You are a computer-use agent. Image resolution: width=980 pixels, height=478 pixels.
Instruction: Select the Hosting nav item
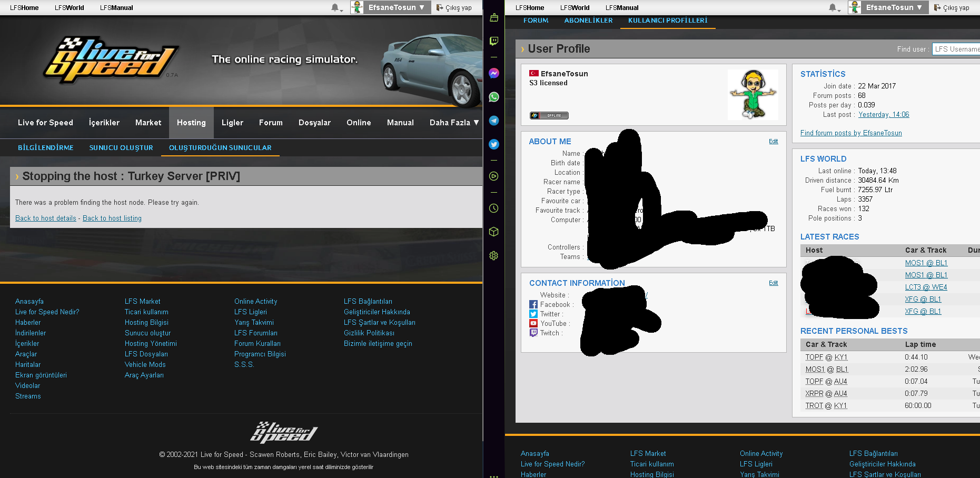pos(191,123)
